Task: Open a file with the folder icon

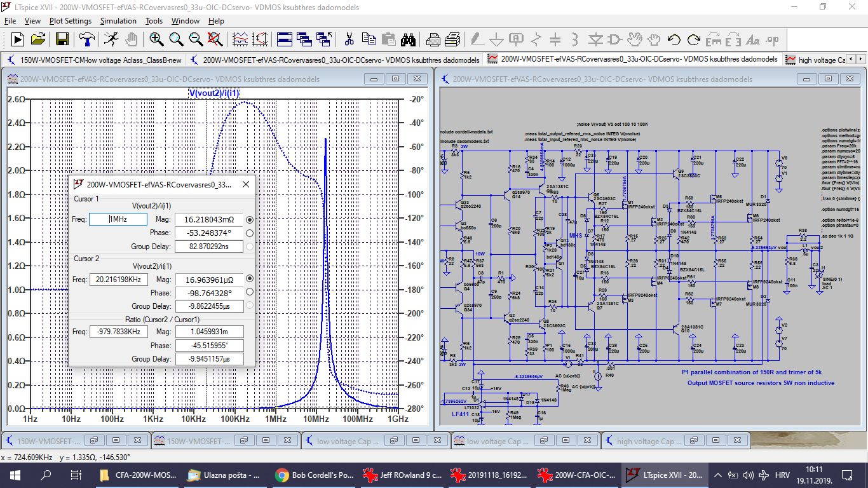Action: click(37, 39)
